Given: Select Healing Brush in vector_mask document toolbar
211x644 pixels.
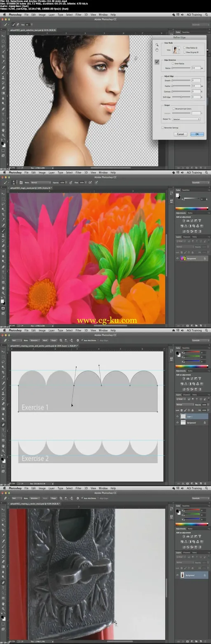Looking at the screenshot, I should (x=3, y=541).
